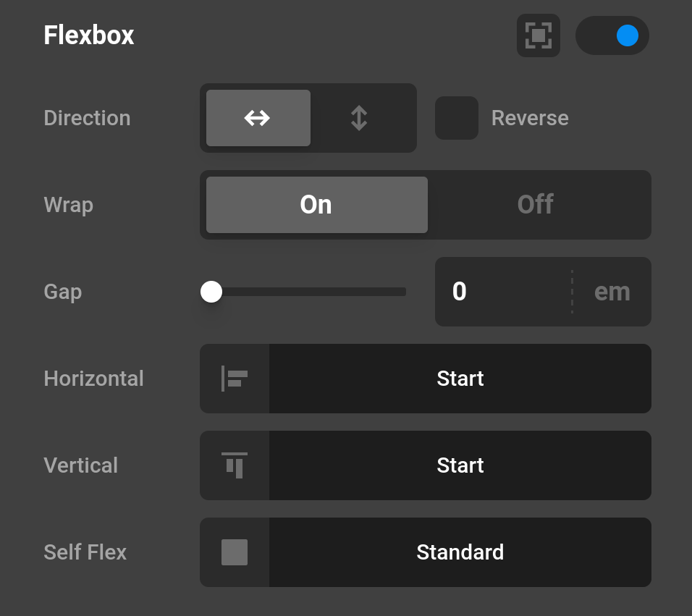The image size is (692, 616).
Task: Click the em unit label in Gap field
Action: (x=612, y=291)
